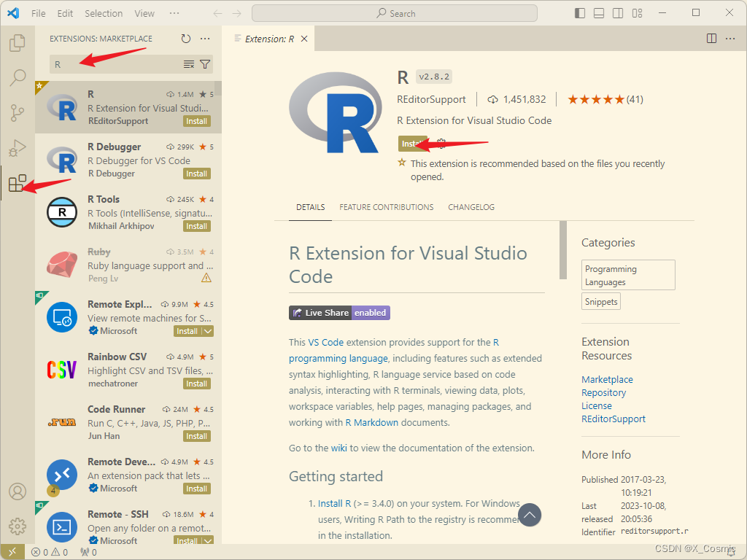This screenshot has height=560, width=747.
Task: Switch to the Details tab
Action: pyautogui.click(x=311, y=207)
